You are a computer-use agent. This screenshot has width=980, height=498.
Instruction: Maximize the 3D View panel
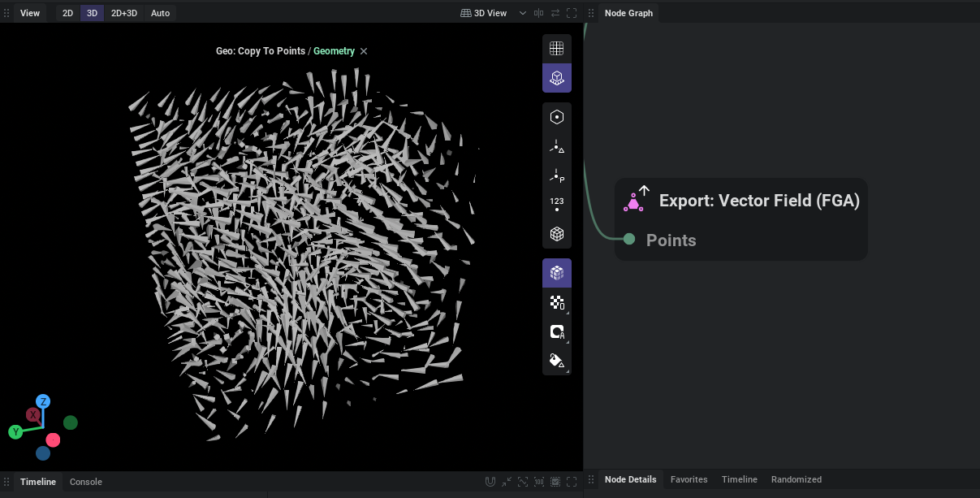point(572,13)
